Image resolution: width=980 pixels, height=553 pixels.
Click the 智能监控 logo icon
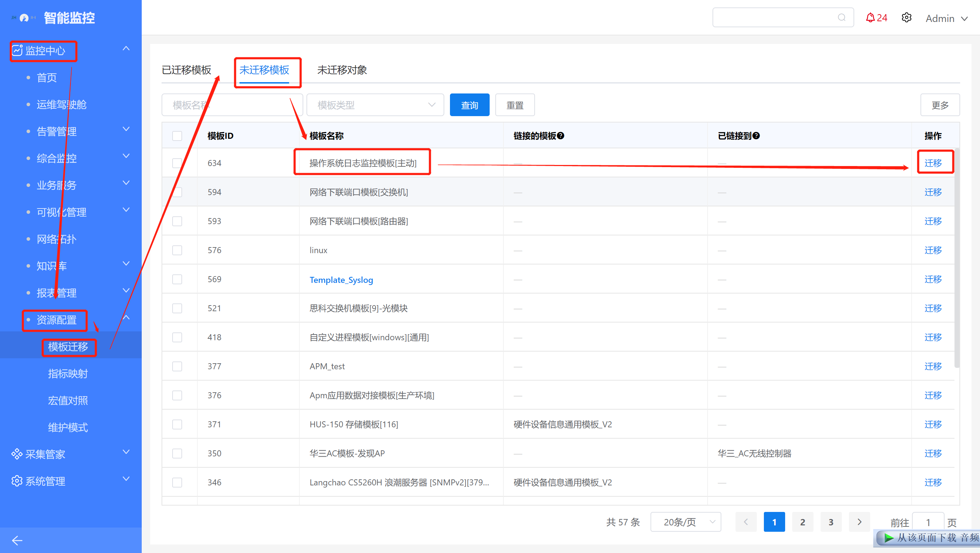point(24,18)
